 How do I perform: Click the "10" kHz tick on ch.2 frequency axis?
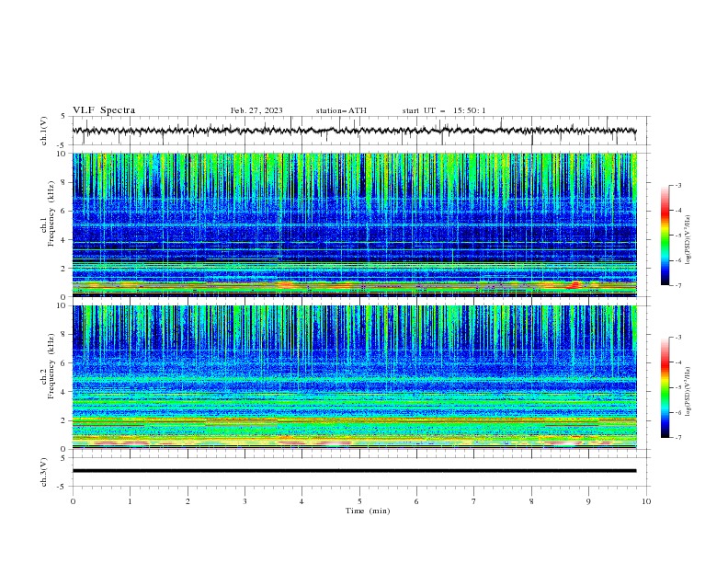click(x=62, y=305)
